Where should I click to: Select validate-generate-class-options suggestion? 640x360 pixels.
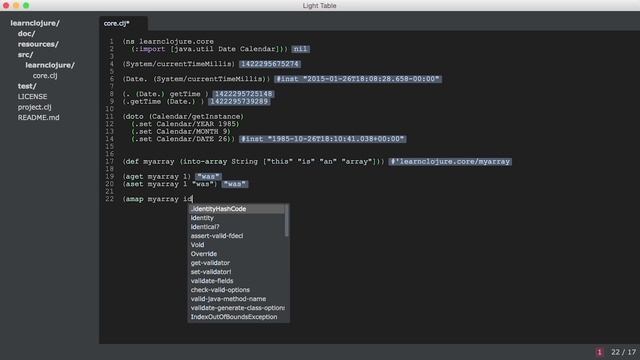[x=237, y=308]
